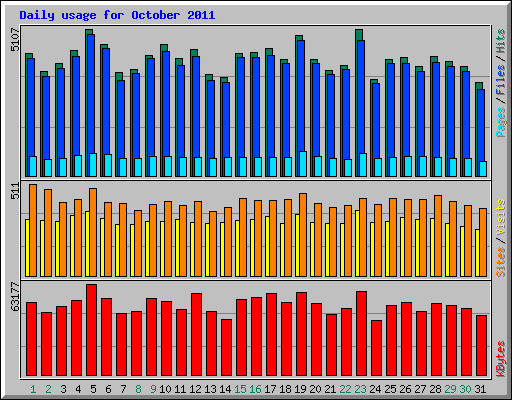The height and width of the screenshot is (400, 512).
Task: Click the red KBytes bar for day 14
Action: pos(227,347)
